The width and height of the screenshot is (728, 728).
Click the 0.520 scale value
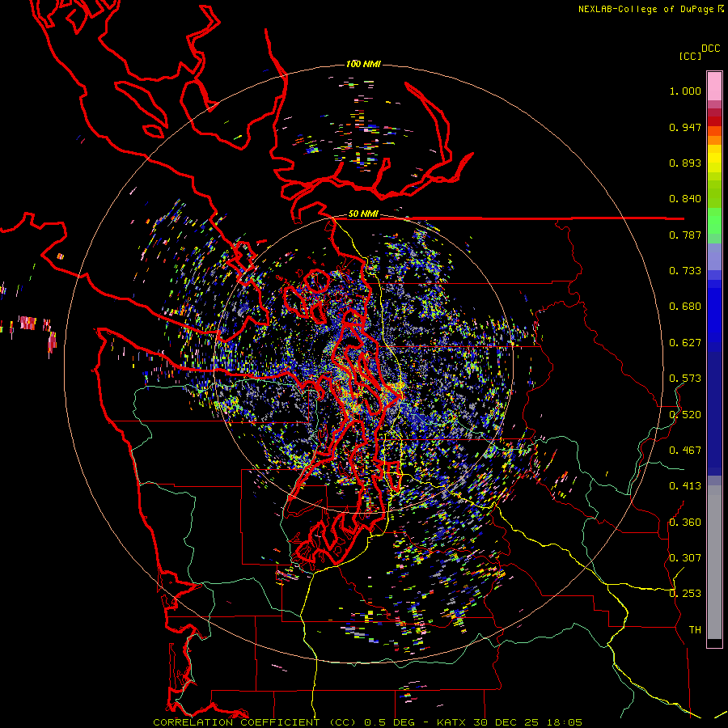tap(685, 415)
